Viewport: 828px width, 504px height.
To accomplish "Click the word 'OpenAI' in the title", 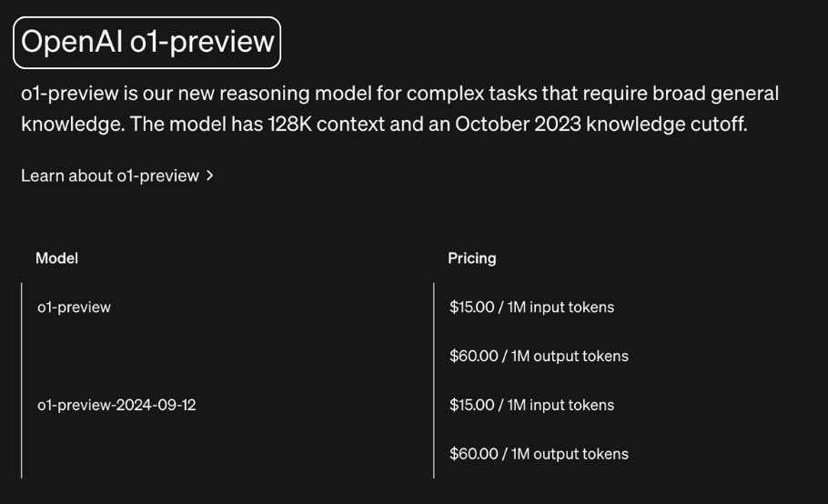I will [72, 42].
